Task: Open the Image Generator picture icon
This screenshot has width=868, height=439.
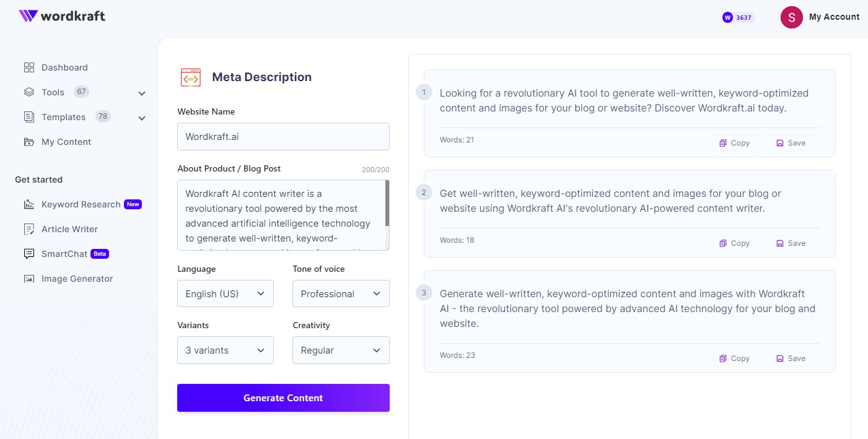Action: [28, 279]
